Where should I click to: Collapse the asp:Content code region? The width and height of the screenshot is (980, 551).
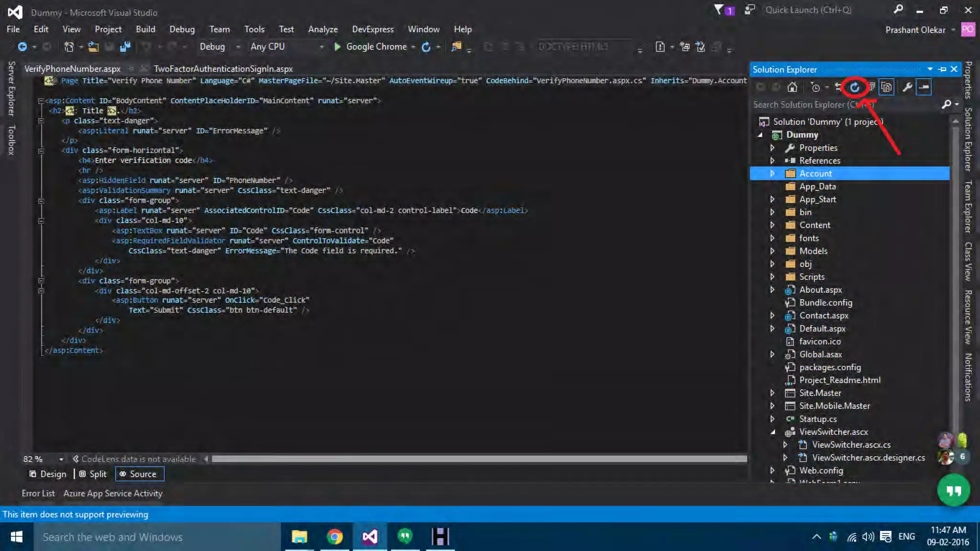coord(41,101)
